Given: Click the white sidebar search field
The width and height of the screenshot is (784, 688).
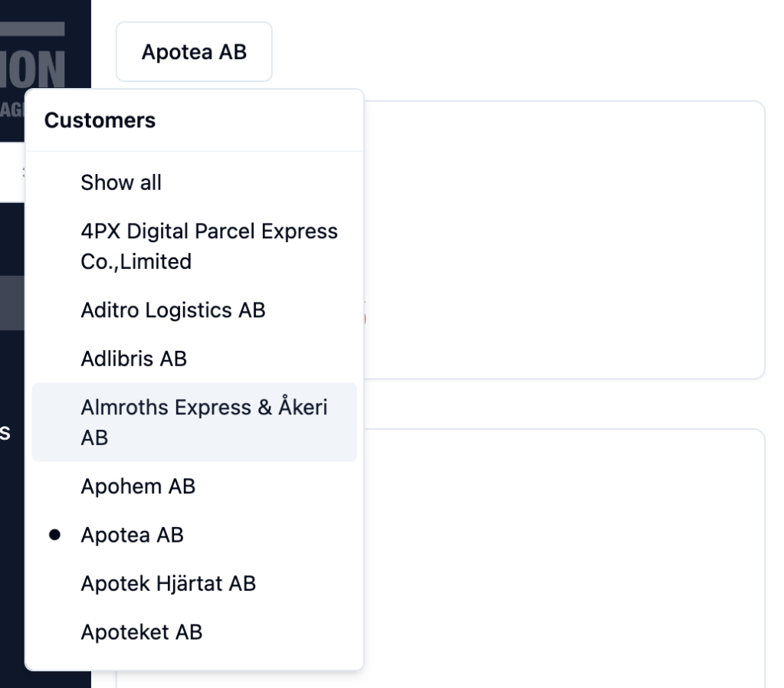Looking at the screenshot, I should click(11, 176).
